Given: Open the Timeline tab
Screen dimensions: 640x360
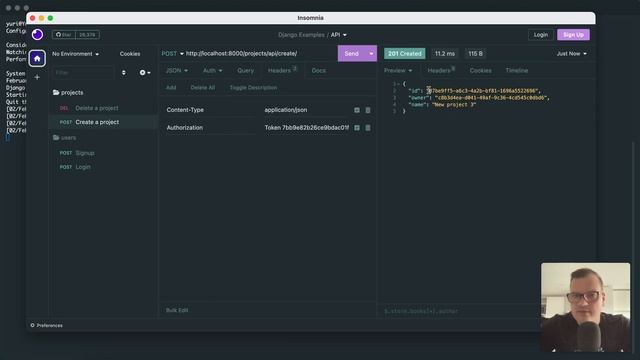Looking at the screenshot, I should click(x=517, y=71).
